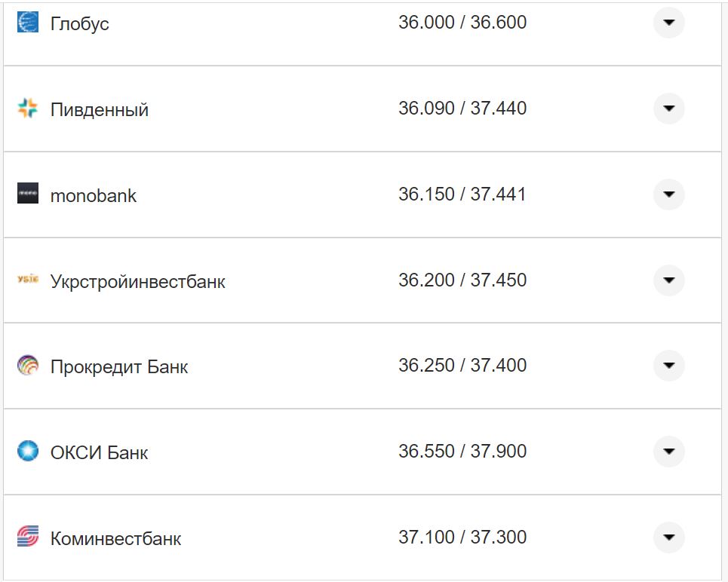Open the Прокредит Банк name link
Image resolution: width=728 pixels, height=582 pixels.
(119, 367)
